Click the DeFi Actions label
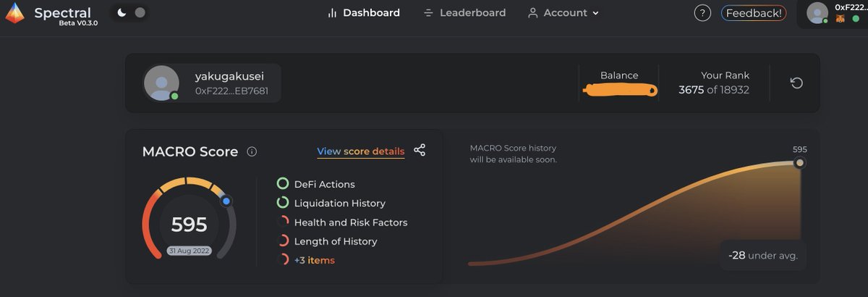The width and height of the screenshot is (868, 297). (325, 184)
